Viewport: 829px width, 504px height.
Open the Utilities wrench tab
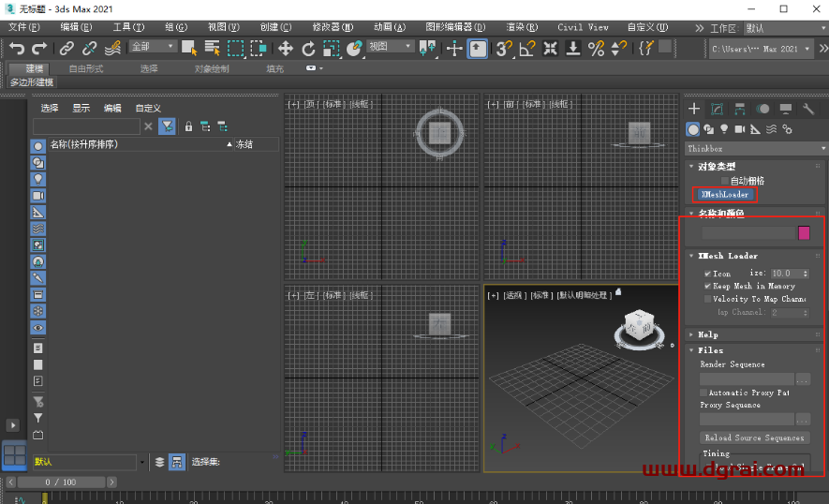(x=808, y=109)
